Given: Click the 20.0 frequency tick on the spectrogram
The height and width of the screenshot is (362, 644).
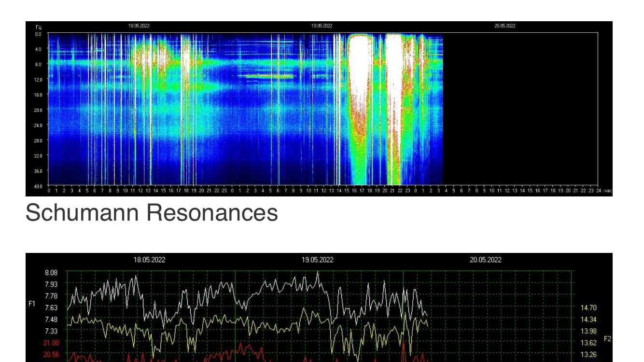Looking at the screenshot, I should coord(38,110).
